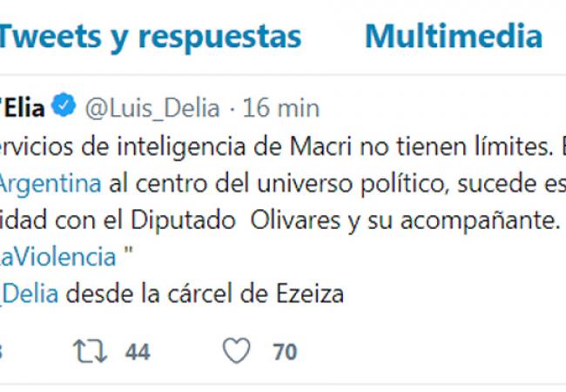Open the @Luis_Delia handle link
566x392 pixels.
pos(153,108)
